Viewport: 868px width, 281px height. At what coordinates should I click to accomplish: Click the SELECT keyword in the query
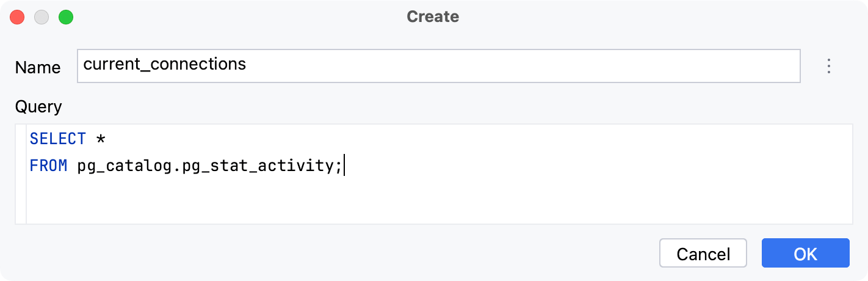pos(57,139)
